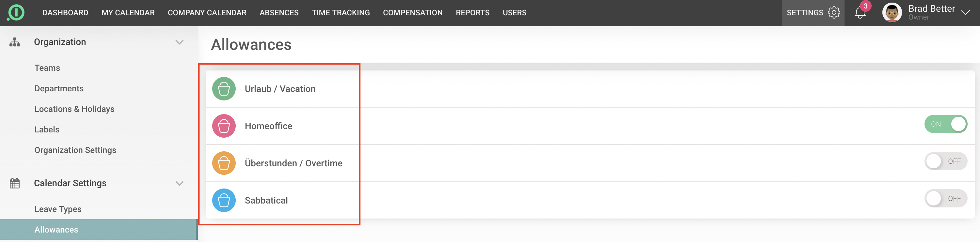
Task: Select the Organization Settings sidebar entry
Action: (x=75, y=150)
